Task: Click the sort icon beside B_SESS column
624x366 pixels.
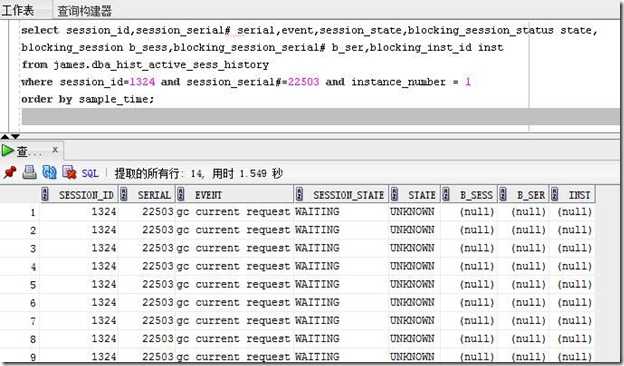Action: click(x=446, y=195)
